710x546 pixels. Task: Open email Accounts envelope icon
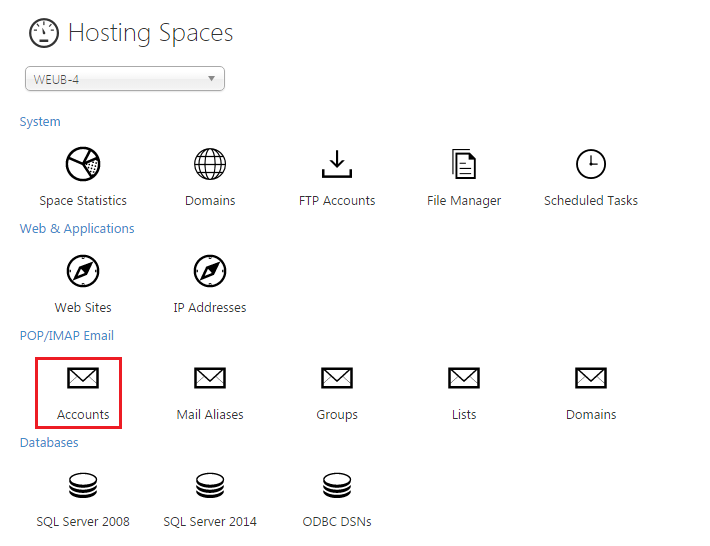pos(83,378)
